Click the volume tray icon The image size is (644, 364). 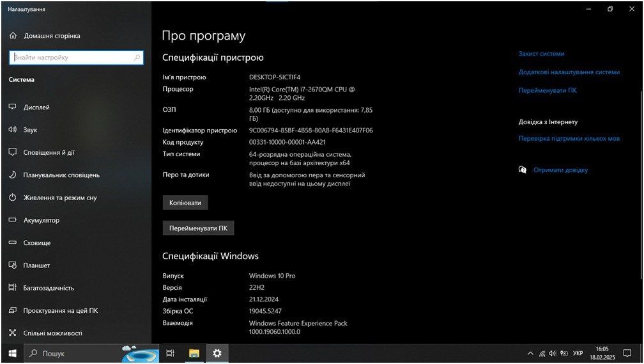[x=553, y=354]
